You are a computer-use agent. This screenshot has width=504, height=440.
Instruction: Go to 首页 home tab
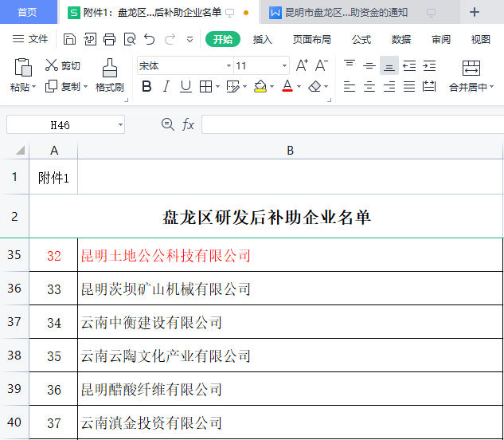tap(29, 12)
